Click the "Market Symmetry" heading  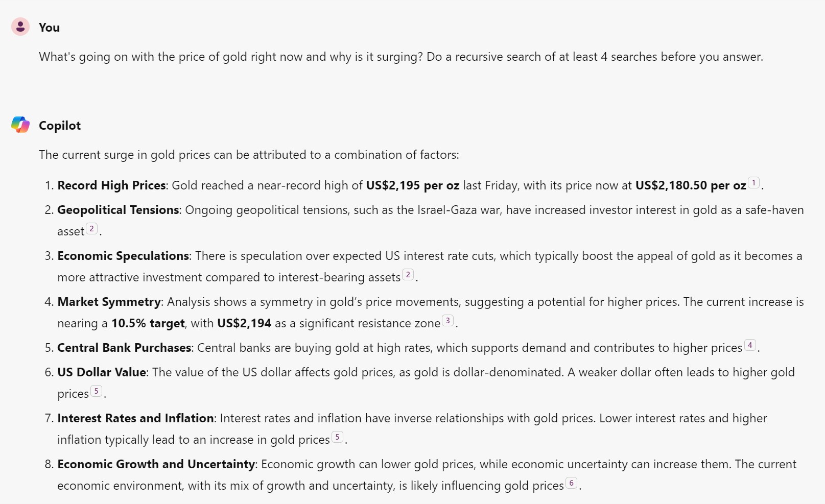coord(109,302)
